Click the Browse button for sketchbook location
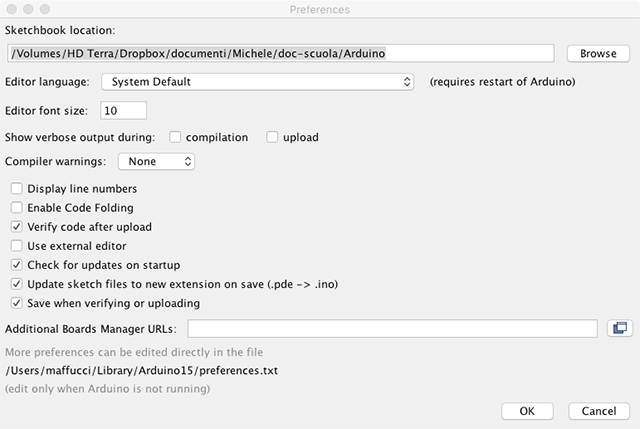This screenshot has height=429, width=640. 598,53
